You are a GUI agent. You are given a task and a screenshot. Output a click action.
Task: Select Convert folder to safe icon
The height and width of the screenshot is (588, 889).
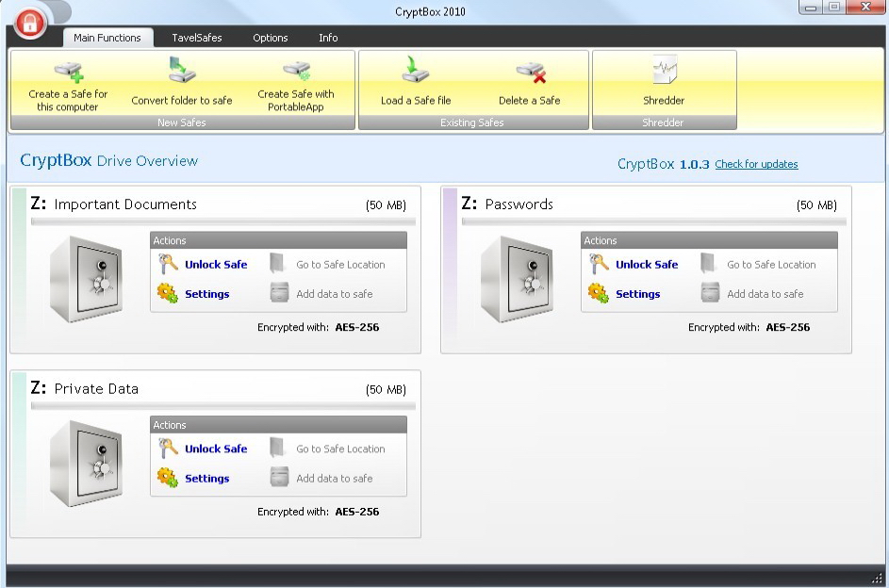coord(182,72)
